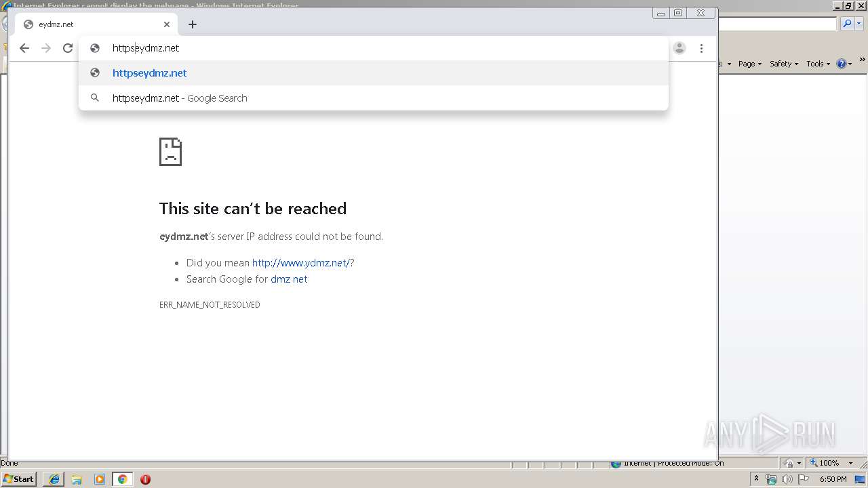Click inside the Chrome address bar
This screenshot has width=868, height=488.
pyautogui.click(x=373, y=48)
